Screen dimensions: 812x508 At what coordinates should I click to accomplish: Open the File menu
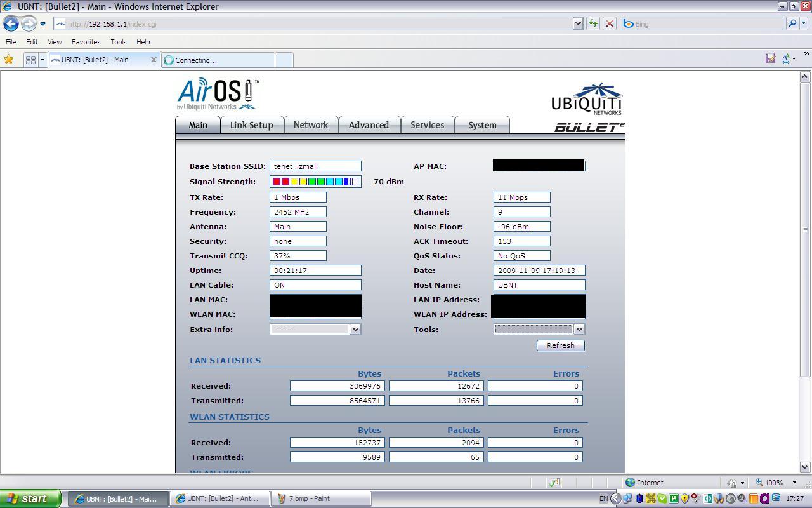point(11,42)
